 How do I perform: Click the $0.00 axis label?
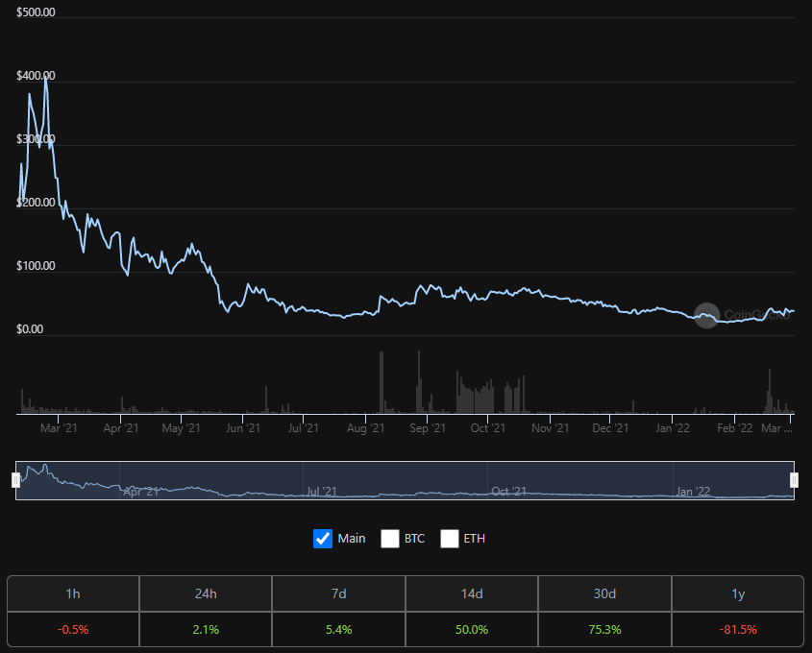pyautogui.click(x=30, y=329)
